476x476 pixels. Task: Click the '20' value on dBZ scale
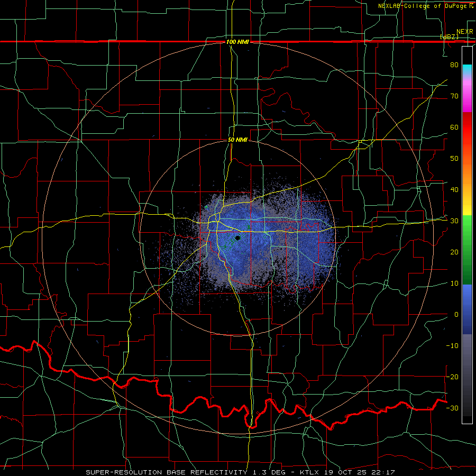(x=454, y=252)
